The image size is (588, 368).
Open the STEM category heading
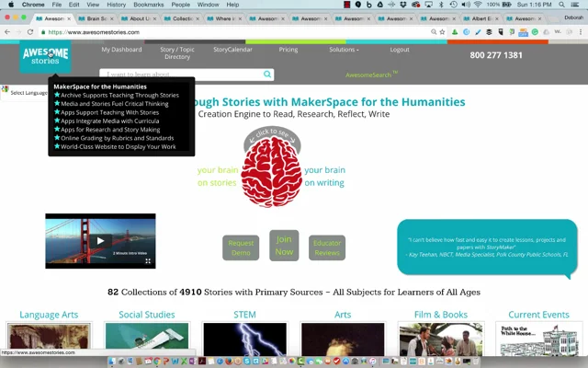pos(244,315)
